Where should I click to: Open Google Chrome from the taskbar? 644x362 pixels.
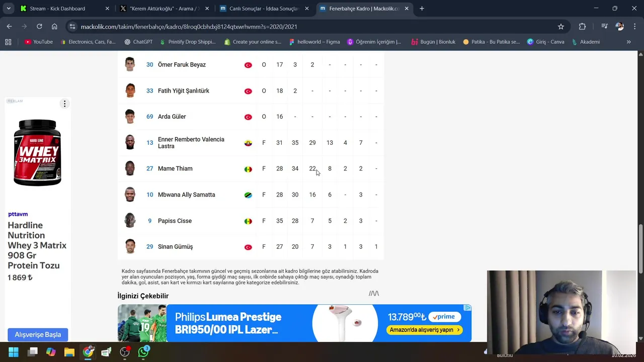88,352
